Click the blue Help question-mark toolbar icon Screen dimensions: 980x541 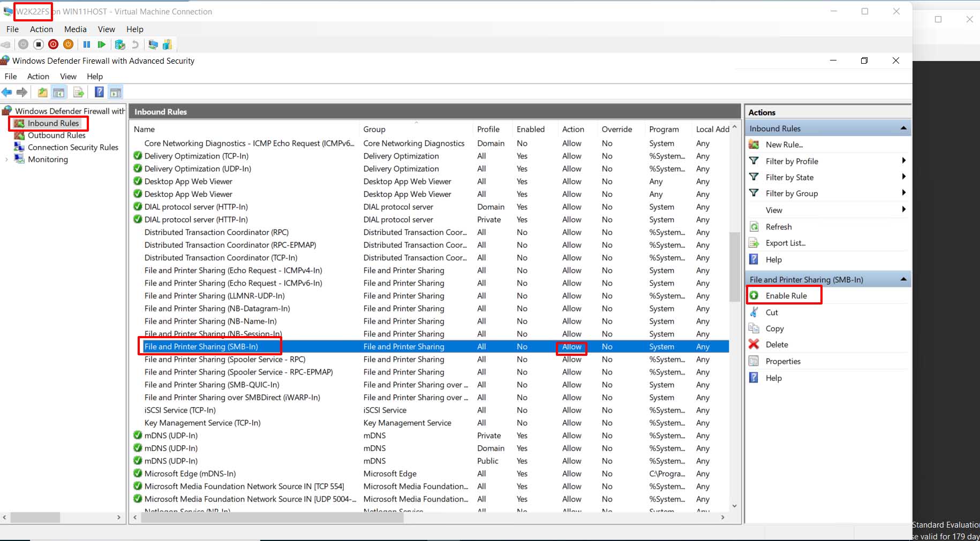(99, 92)
